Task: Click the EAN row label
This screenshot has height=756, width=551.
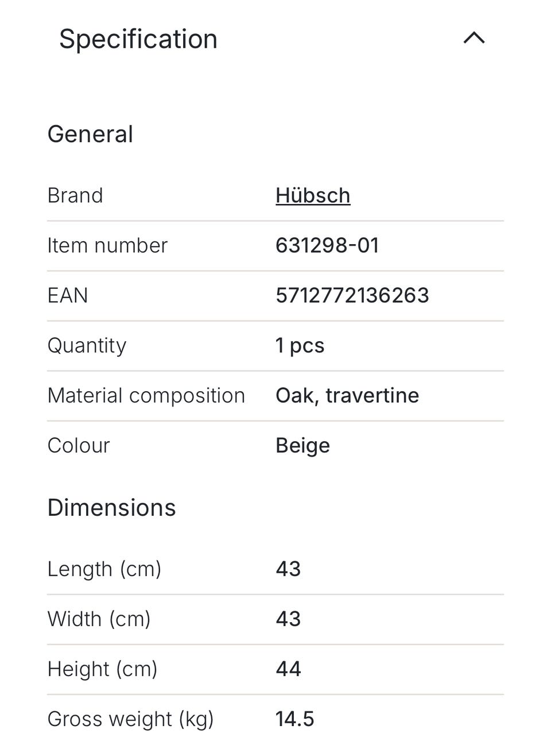Action: (68, 295)
